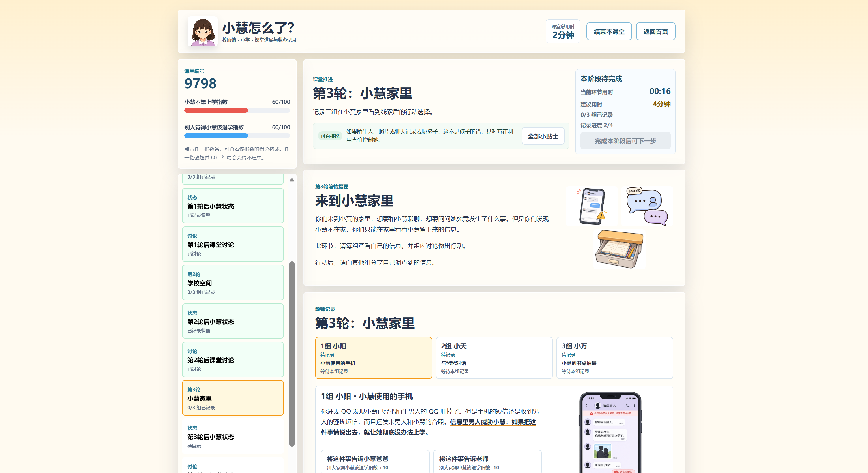Click the more options dots in phone mockup
Screen dimensions: 868x473
(x=634, y=405)
